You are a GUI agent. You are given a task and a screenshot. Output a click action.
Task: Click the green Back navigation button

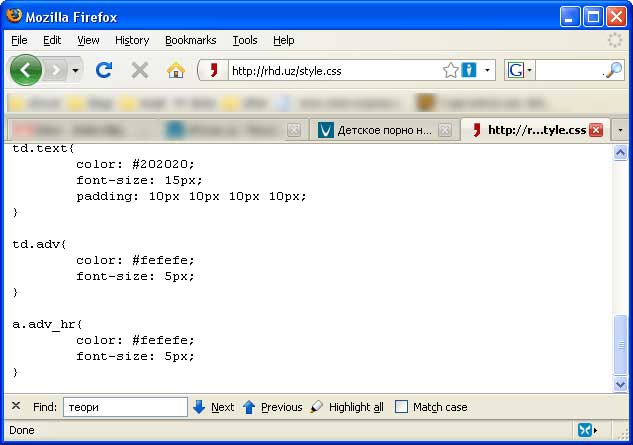pyautogui.click(x=26, y=70)
